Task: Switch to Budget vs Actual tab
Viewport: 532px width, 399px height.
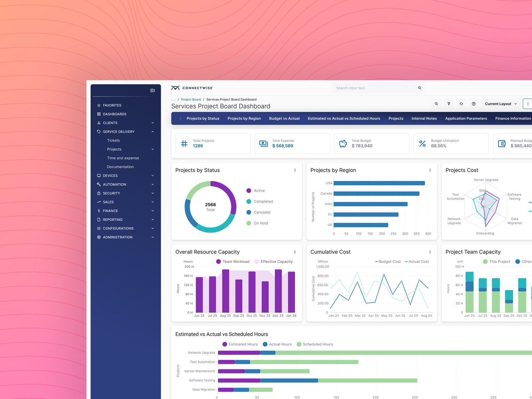Action: click(x=284, y=118)
